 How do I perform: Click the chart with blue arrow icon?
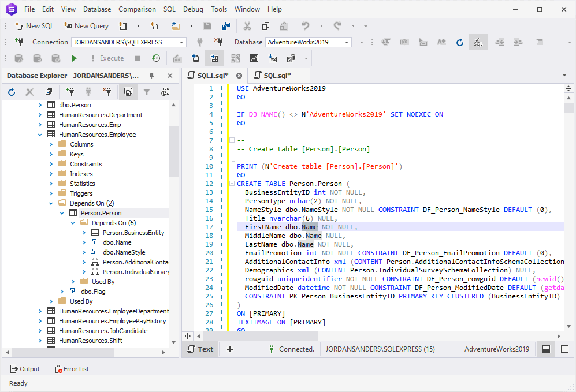(x=273, y=58)
